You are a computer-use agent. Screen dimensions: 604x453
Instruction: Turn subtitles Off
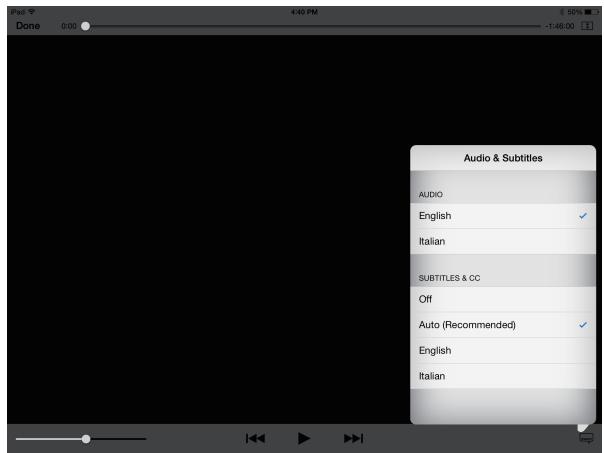[503, 299]
